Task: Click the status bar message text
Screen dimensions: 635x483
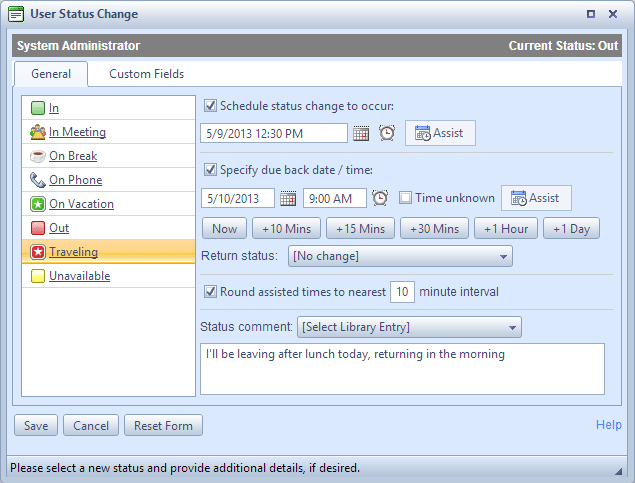Action: click(x=185, y=468)
